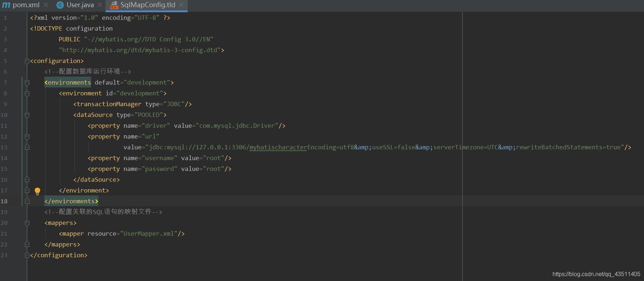Viewport: 644px width, 281px height.
Task: Click the highlighted <environments opening tag
Action: (x=68, y=82)
